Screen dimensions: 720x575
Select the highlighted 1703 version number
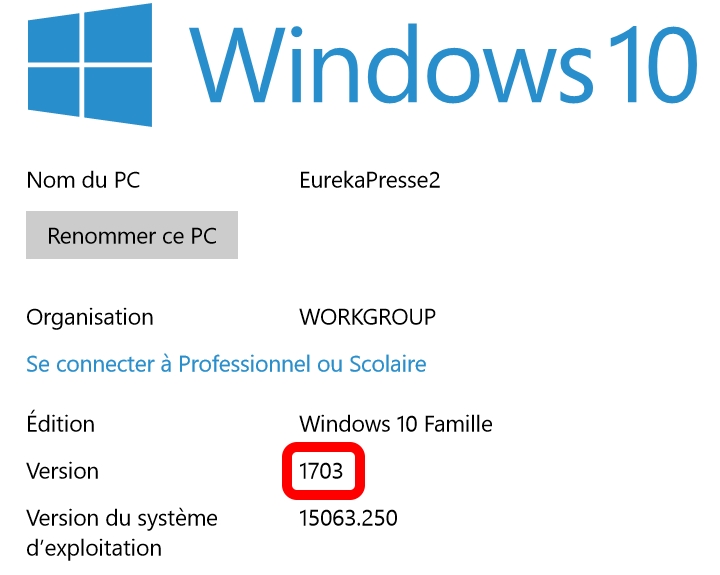click(x=321, y=471)
